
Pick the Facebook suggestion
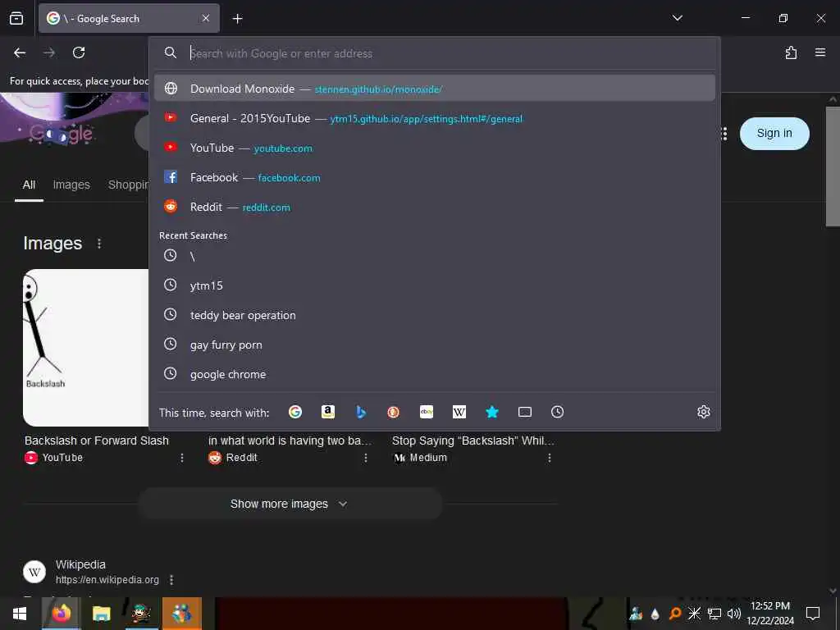pos(435,177)
